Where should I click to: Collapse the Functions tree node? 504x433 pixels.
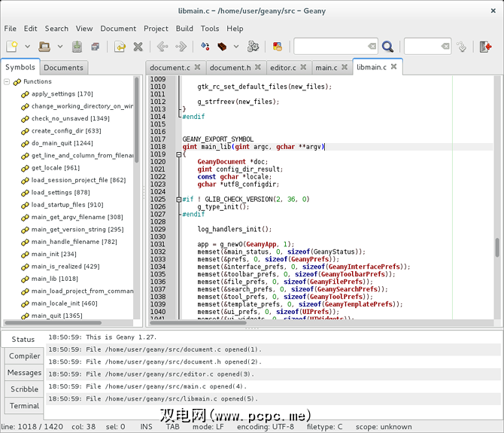[7, 81]
